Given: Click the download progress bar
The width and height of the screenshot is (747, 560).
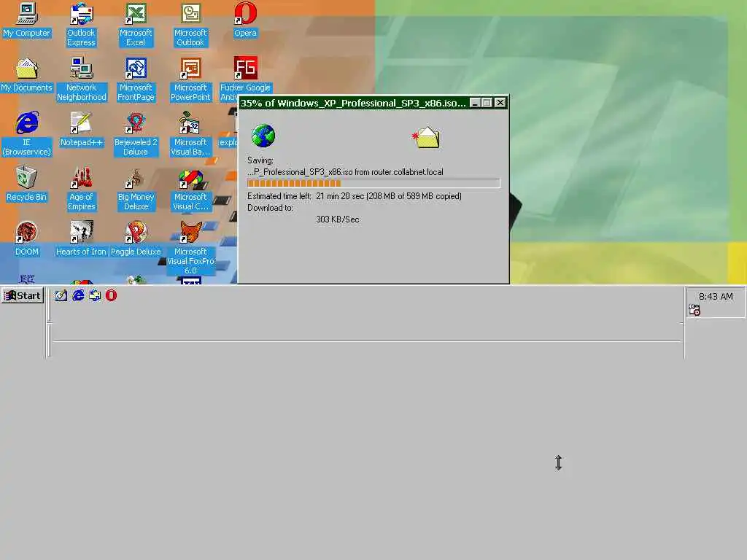Looking at the screenshot, I should pos(373,183).
